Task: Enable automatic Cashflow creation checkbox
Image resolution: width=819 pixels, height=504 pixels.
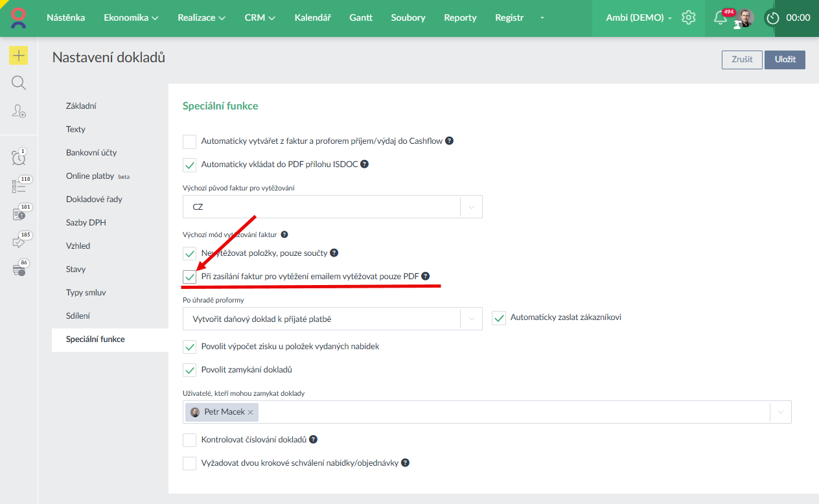Action: [189, 141]
